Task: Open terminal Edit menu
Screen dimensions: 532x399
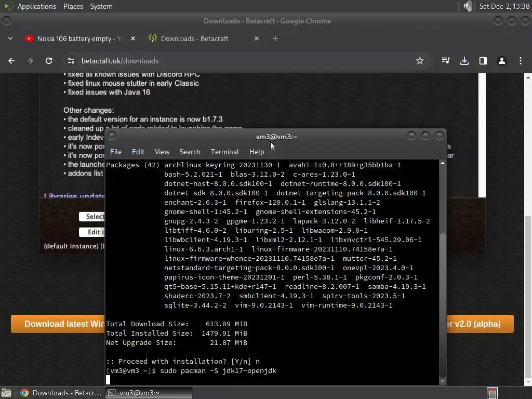Action: click(x=138, y=152)
